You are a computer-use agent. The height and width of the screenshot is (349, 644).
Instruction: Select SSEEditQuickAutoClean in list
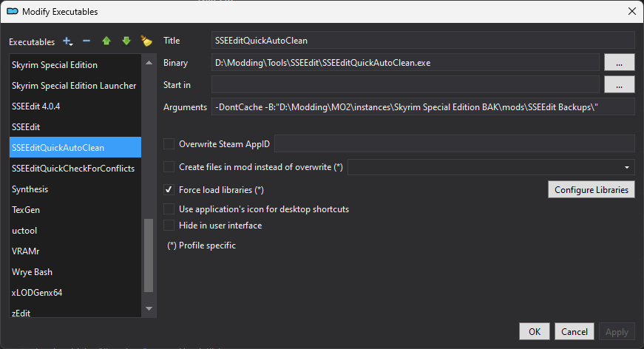coord(75,147)
